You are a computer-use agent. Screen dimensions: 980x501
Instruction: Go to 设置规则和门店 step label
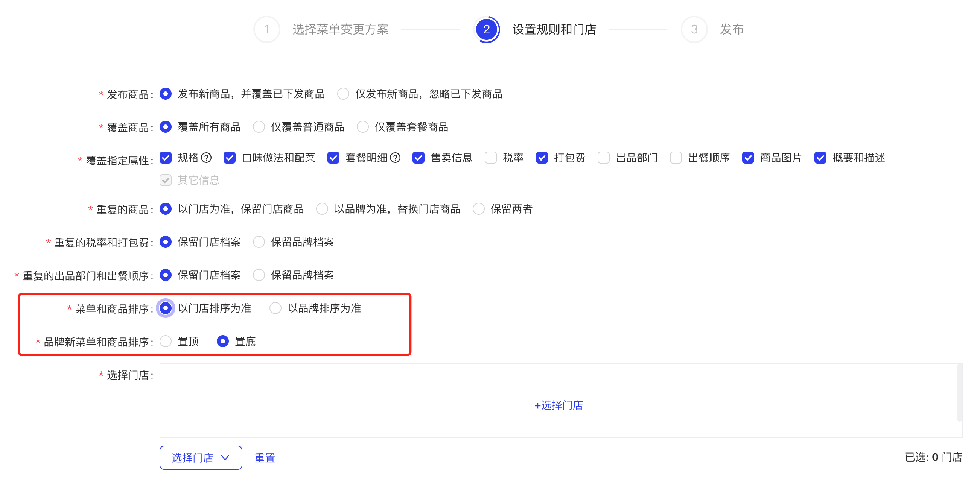[554, 29]
